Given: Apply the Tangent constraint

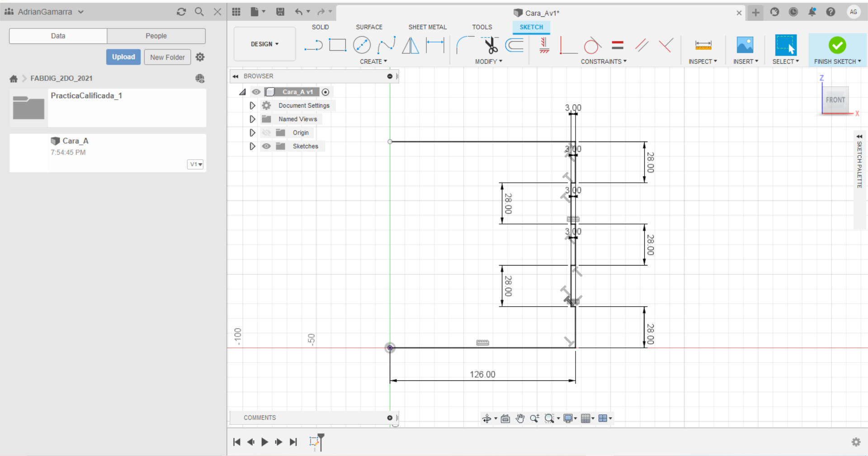Looking at the screenshot, I should [x=592, y=45].
